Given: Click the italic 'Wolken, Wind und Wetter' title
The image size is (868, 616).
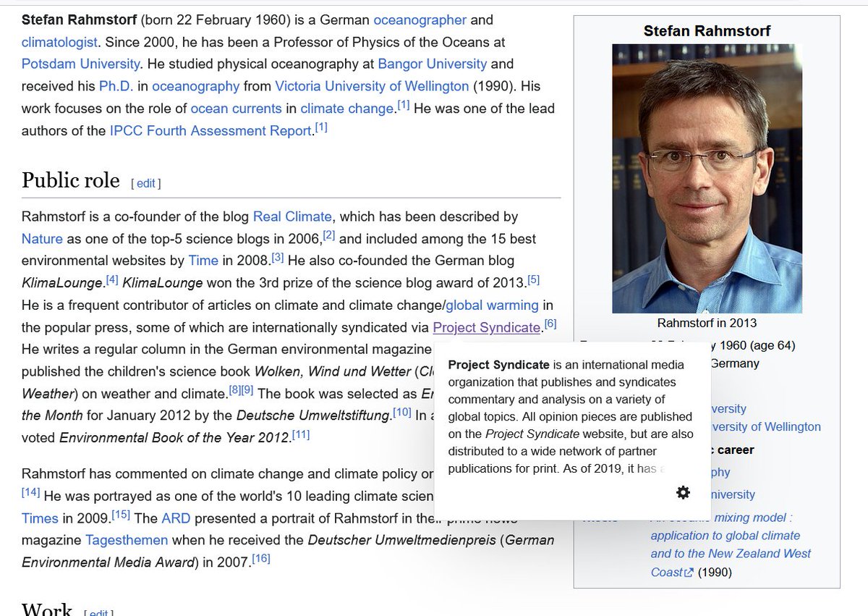Looking at the screenshot, I should pyautogui.click(x=332, y=371).
